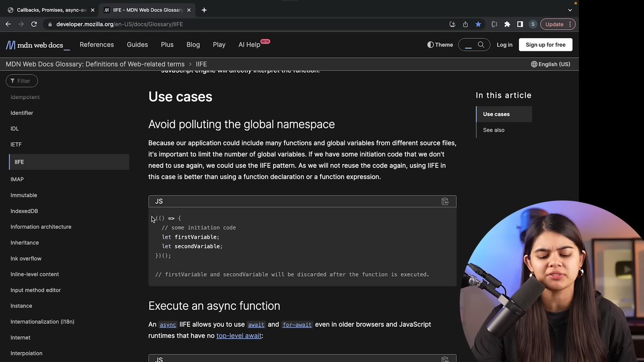The image size is (644, 362).
Task: Open Interpolation in the glossary sidebar
Action: [26, 353]
